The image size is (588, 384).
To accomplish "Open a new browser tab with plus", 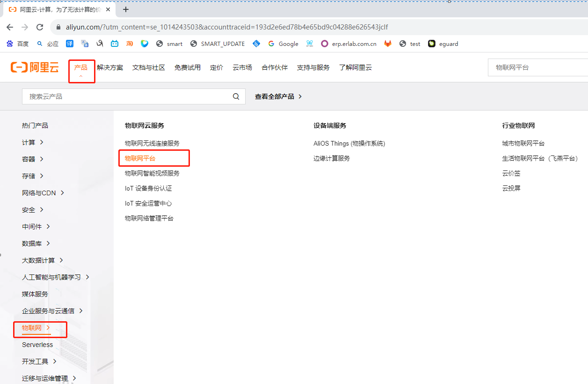I will pos(125,9).
